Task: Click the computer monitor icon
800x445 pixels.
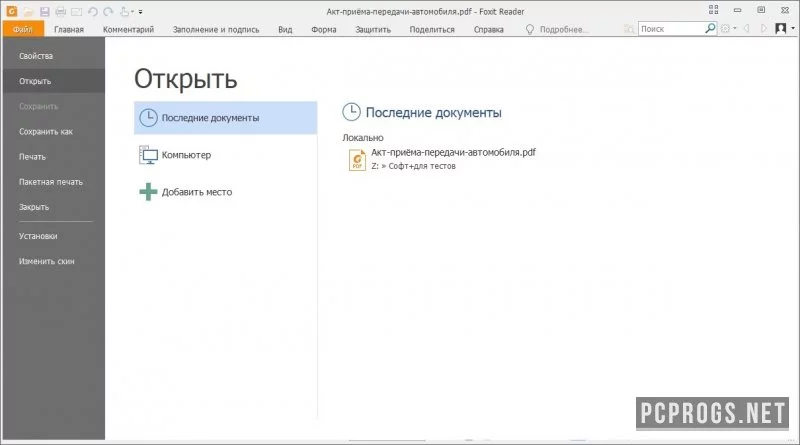Action: (x=148, y=155)
